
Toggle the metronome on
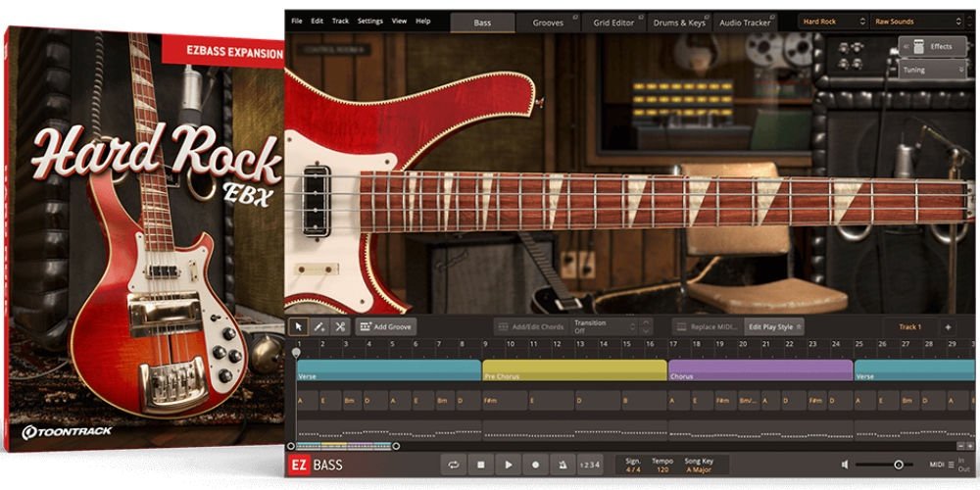[563, 465]
